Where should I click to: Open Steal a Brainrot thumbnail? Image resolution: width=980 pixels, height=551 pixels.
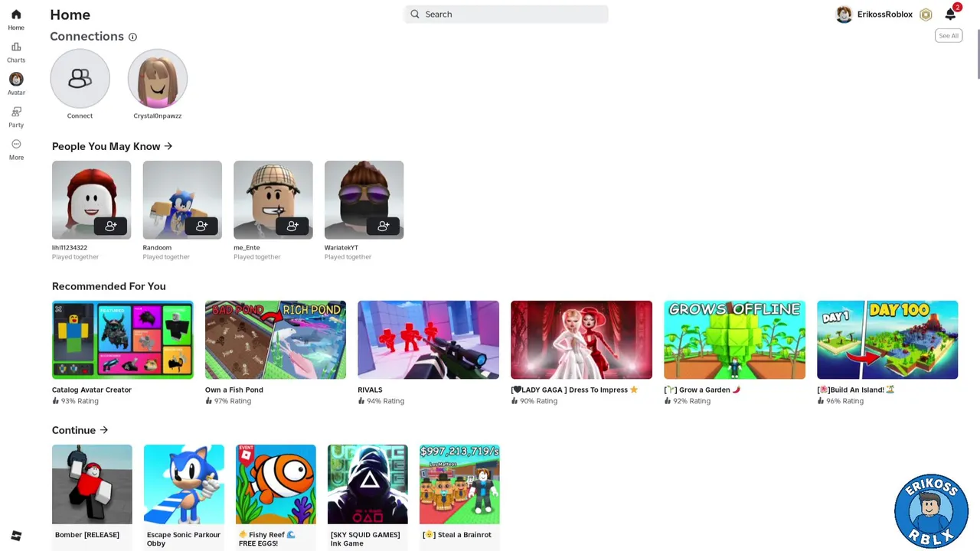coord(459,484)
